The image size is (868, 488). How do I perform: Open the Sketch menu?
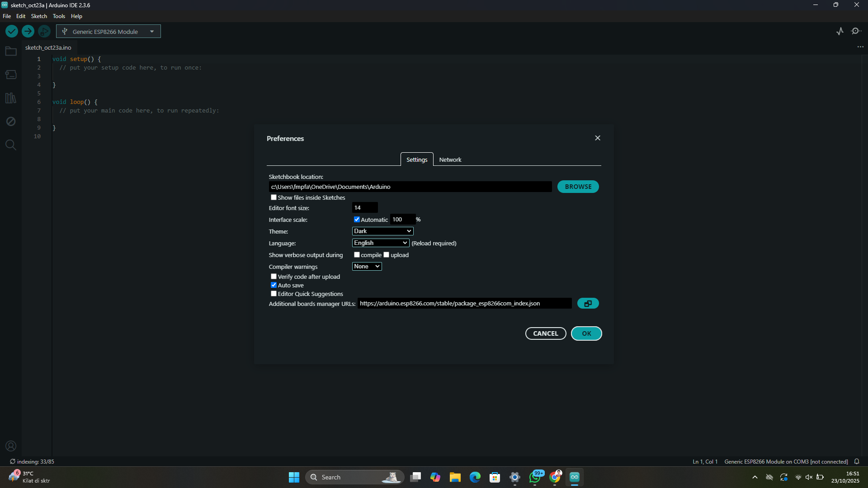(39, 16)
